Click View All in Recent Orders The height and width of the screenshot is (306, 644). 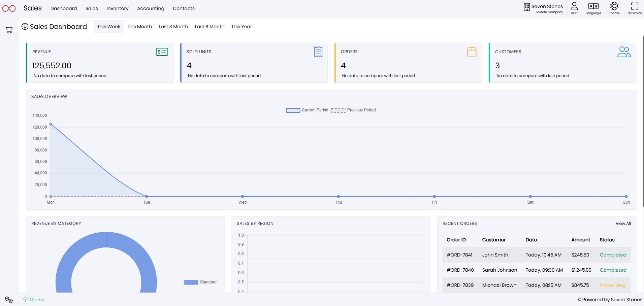[623, 223]
